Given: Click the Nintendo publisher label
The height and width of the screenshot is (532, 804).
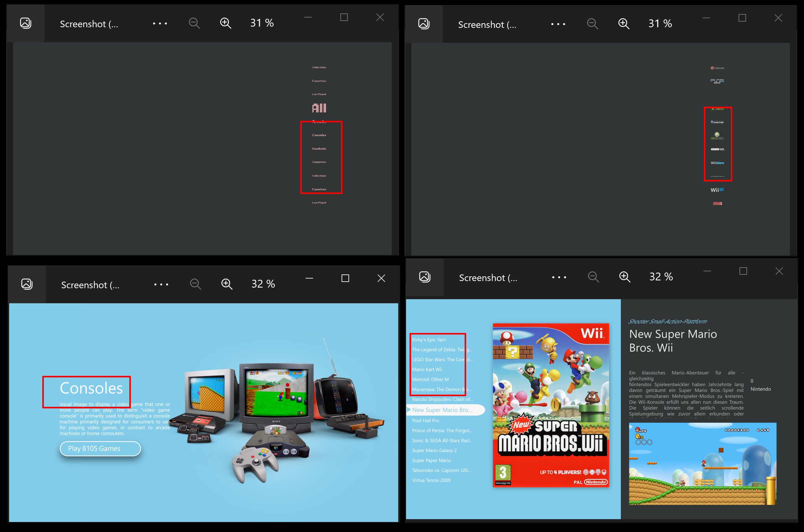Looking at the screenshot, I should (760, 389).
